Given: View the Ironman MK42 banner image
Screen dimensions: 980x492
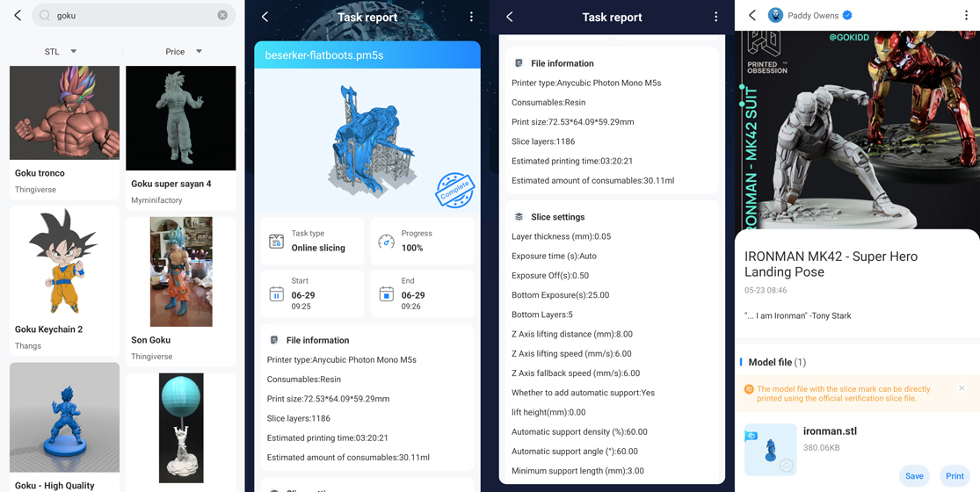Looking at the screenshot, I should (858, 129).
